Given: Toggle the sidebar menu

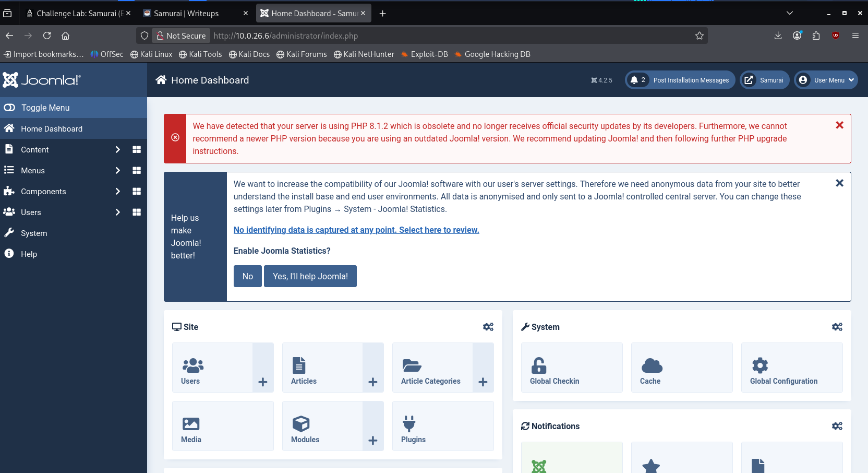Looking at the screenshot, I should click(74, 108).
